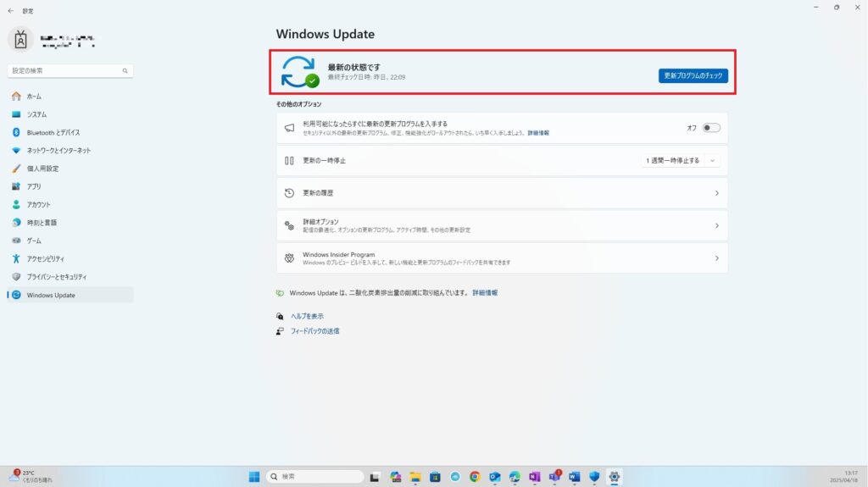868x487 pixels.
Task: Open システム settings
Action: 36,114
